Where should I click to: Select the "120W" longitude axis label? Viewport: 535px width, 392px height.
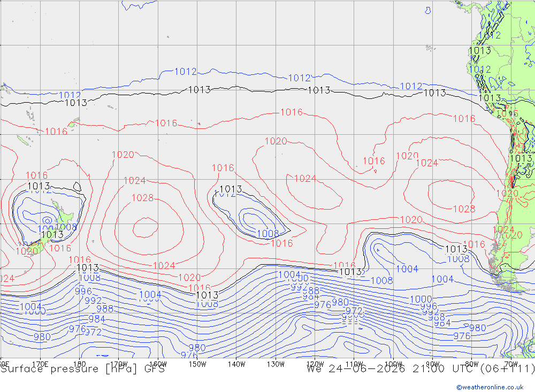(x=315, y=364)
